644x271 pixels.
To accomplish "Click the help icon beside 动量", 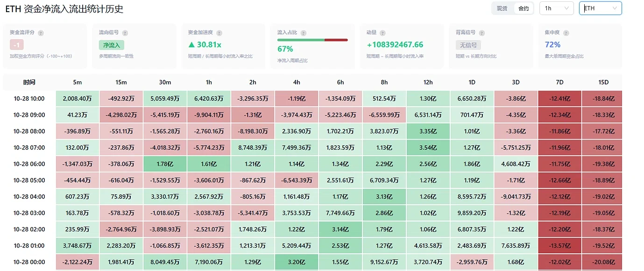I will (x=382, y=33).
